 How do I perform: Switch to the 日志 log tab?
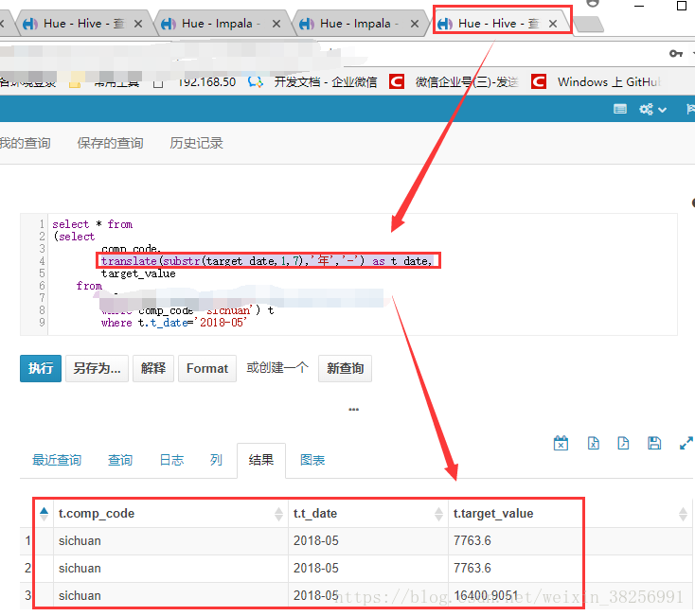tap(171, 460)
